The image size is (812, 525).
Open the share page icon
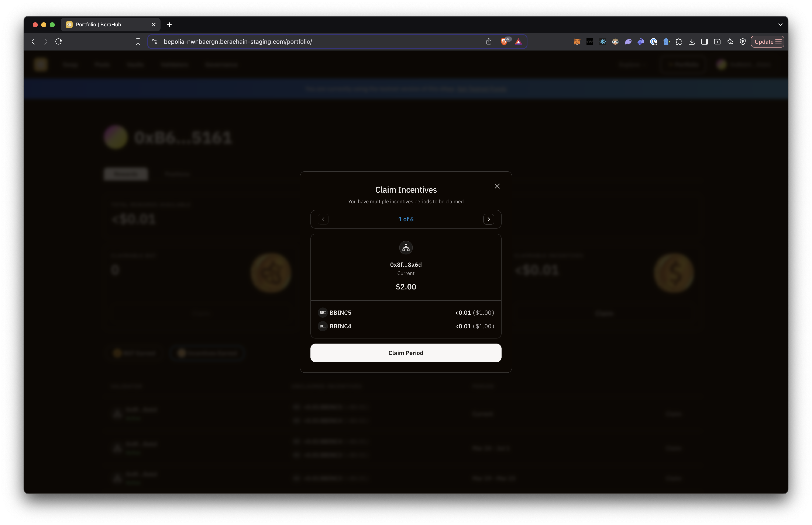click(488, 42)
